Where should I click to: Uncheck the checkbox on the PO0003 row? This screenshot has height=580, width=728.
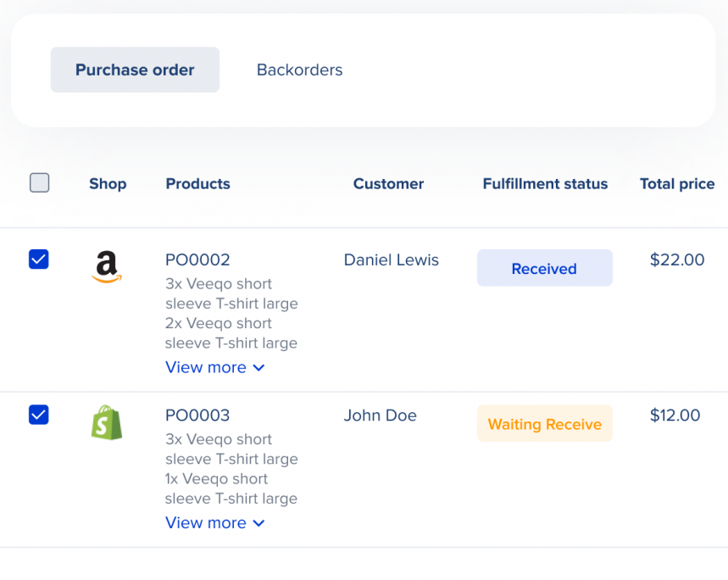(38, 415)
